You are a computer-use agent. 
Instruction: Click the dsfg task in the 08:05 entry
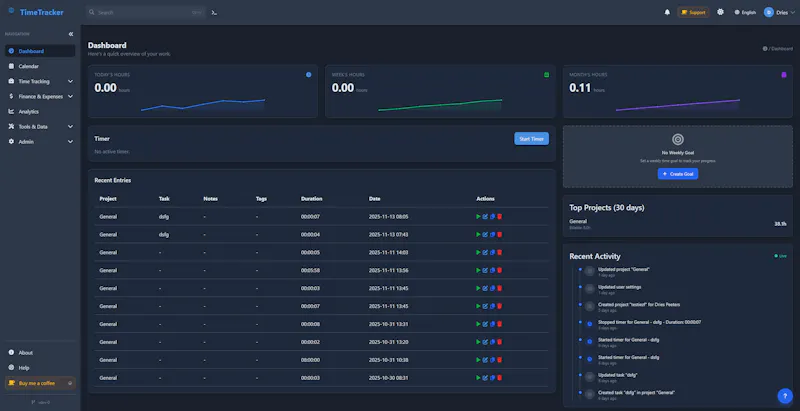(x=164, y=217)
